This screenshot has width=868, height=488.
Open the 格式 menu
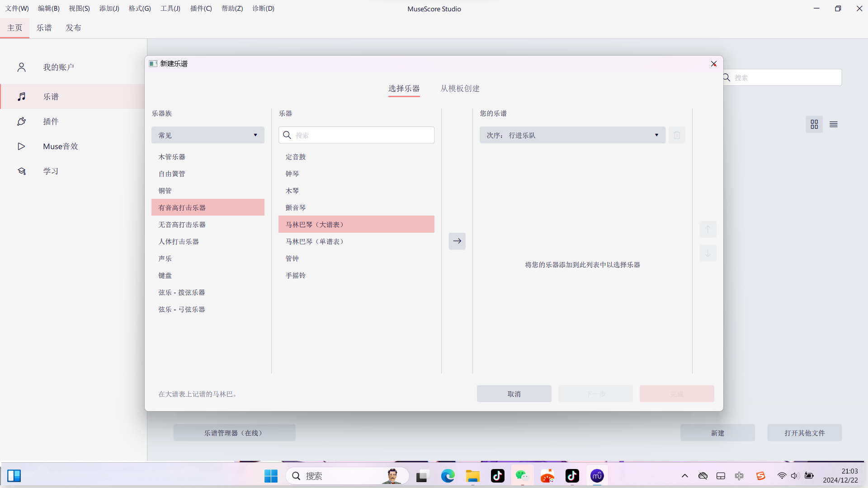(140, 9)
